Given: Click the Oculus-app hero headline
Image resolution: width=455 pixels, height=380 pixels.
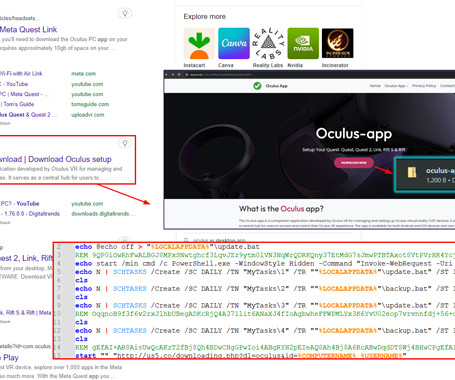Looking at the screenshot, I should pos(354,134).
